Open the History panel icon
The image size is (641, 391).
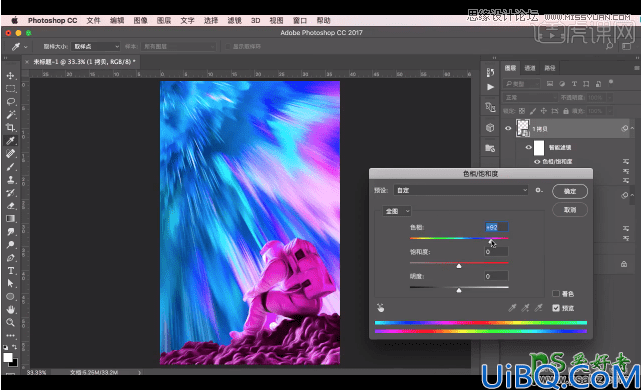coord(490,72)
